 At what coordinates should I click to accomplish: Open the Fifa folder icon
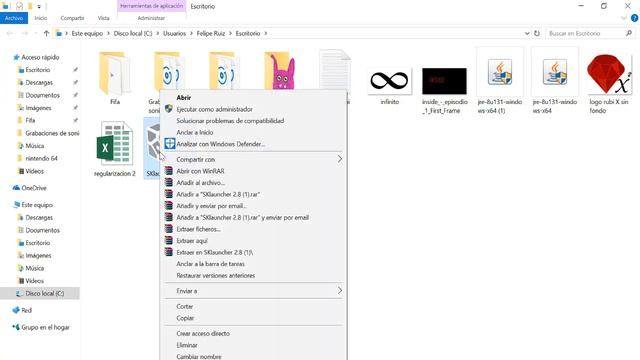115,73
